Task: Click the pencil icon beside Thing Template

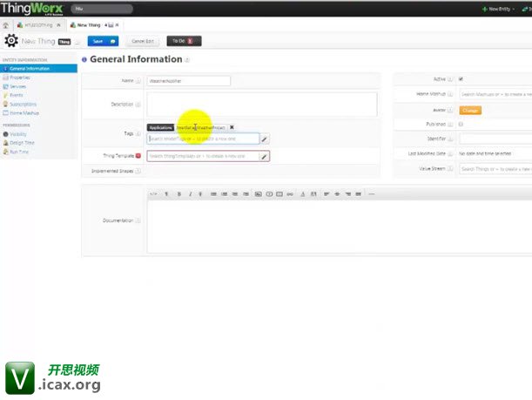Action: coord(265,156)
